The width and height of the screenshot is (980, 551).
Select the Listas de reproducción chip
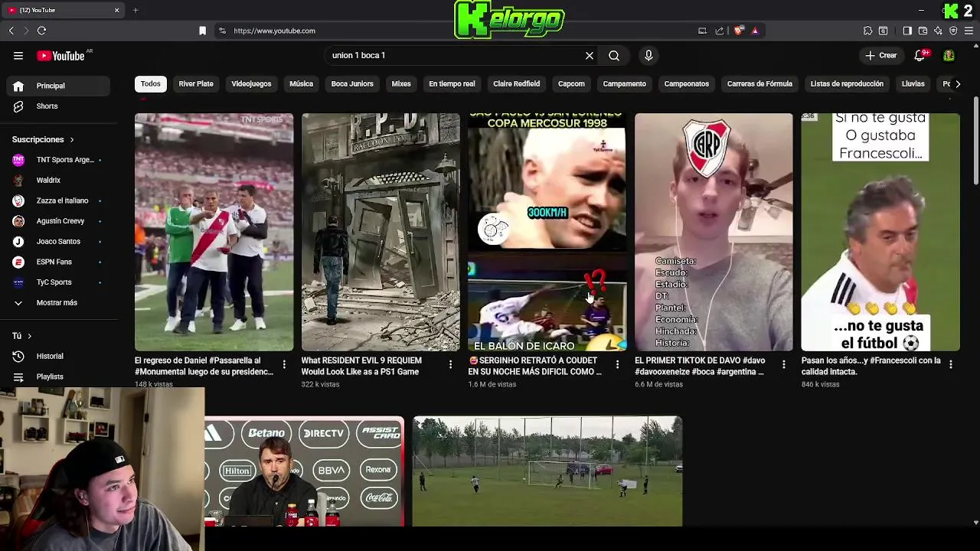tap(847, 84)
